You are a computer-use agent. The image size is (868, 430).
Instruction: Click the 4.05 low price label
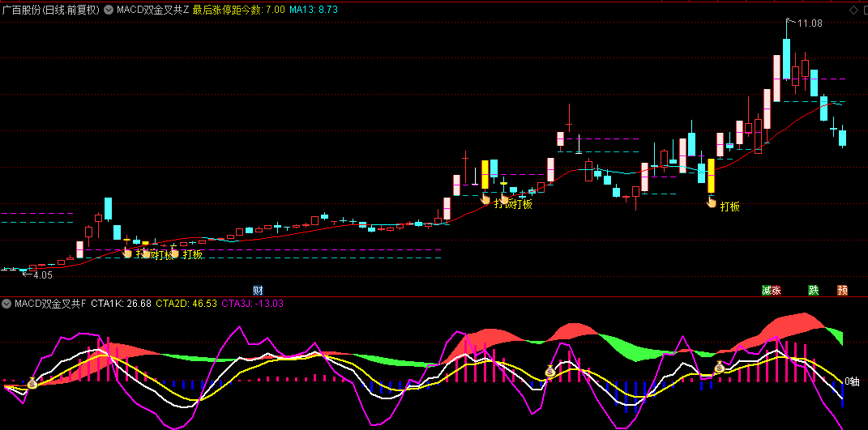pyautogui.click(x=41, y=275)
